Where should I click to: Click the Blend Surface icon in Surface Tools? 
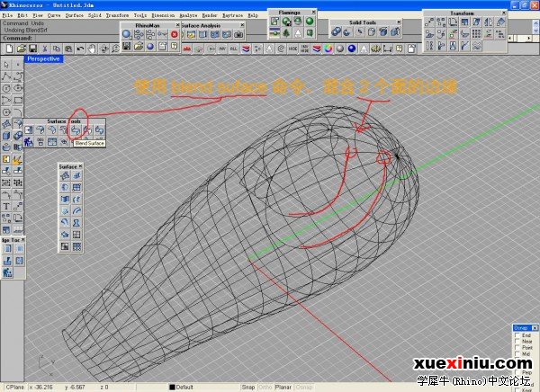pyautogui.click(x=76, y=130)
